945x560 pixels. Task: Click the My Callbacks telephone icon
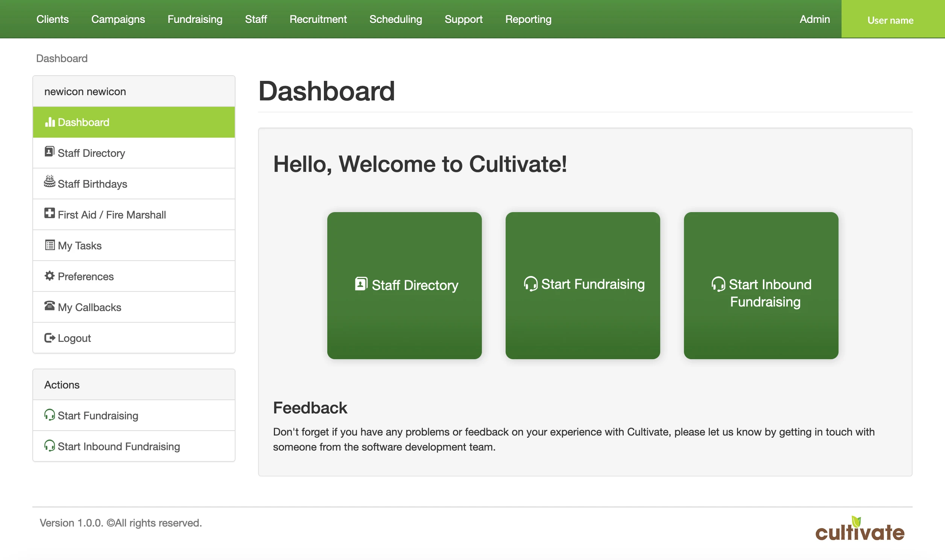pos(49,306)
